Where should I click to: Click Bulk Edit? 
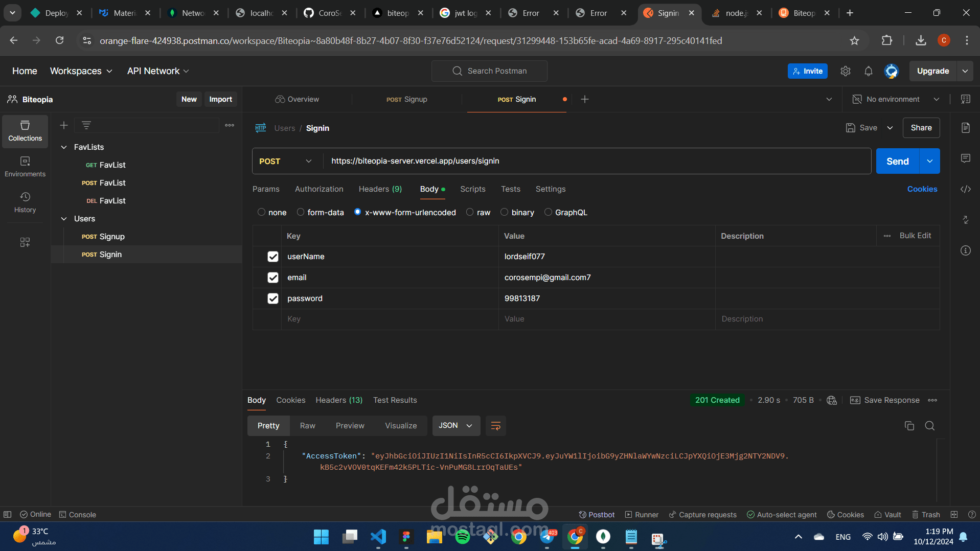[915, 236]
